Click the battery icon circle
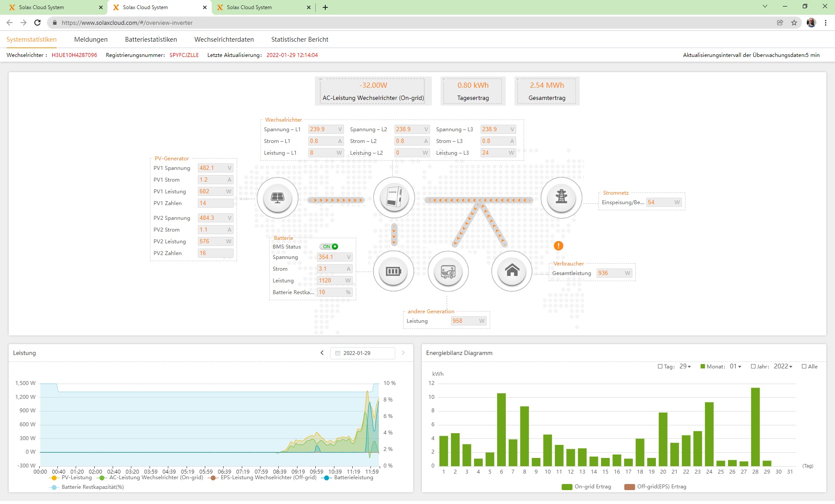The image size is (835, 504). click(393, 272)
